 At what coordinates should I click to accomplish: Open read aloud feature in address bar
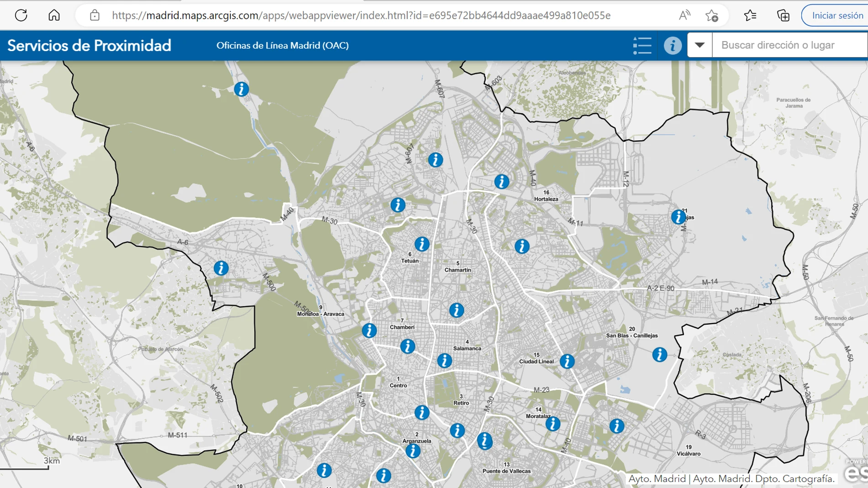[x=684, y=15]
